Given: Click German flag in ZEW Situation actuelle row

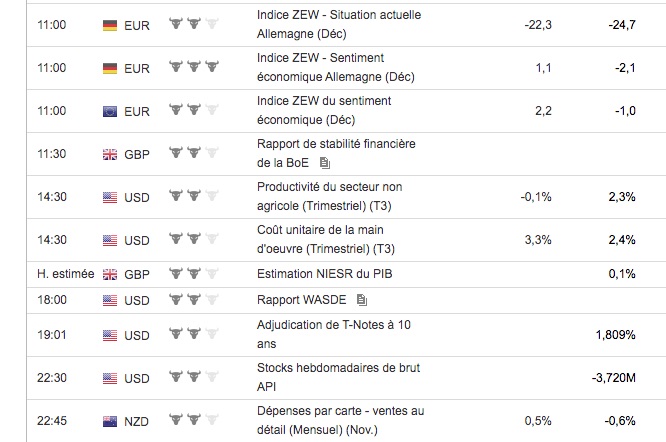Looking at the screenshot, I should 111,25.
